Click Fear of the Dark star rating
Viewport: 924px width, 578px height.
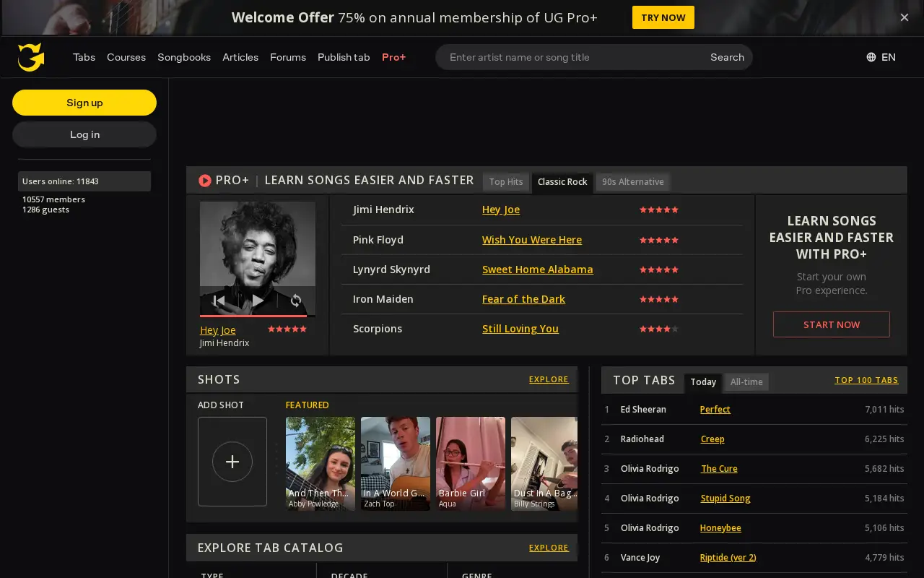coord(659,299)
